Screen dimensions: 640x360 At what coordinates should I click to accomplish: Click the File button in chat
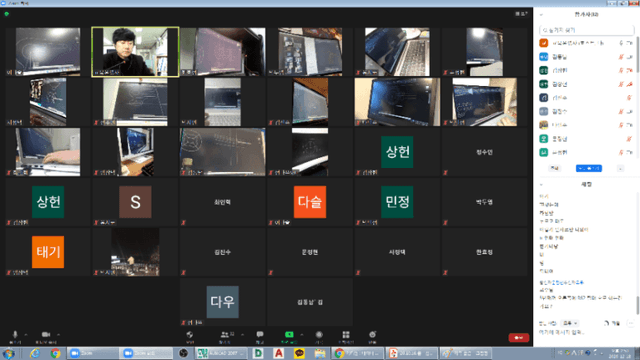(x=612, y=323)
